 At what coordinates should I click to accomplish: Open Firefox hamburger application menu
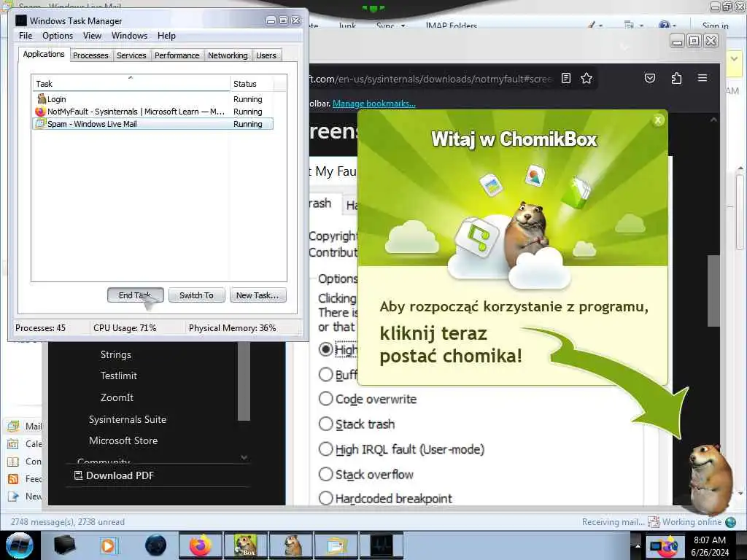click(703, 77)
